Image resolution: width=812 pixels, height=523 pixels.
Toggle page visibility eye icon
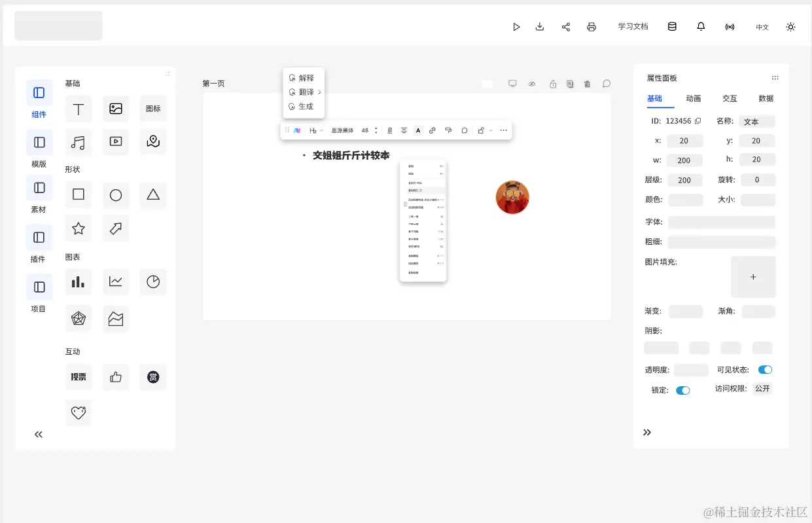click(x=532, y=84)
